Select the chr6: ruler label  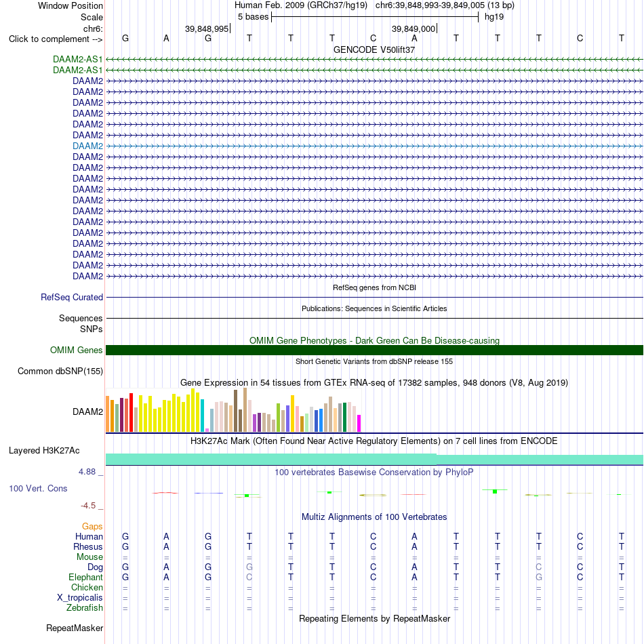[x=93, y=28]
